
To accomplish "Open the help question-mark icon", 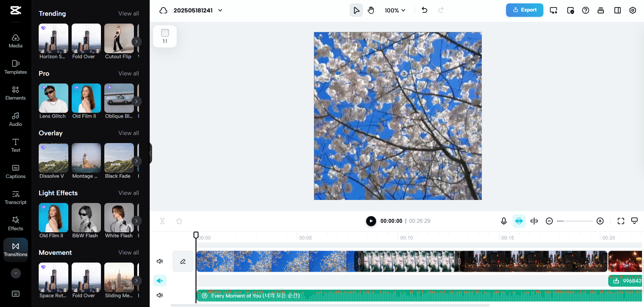I will pos(585,10).
